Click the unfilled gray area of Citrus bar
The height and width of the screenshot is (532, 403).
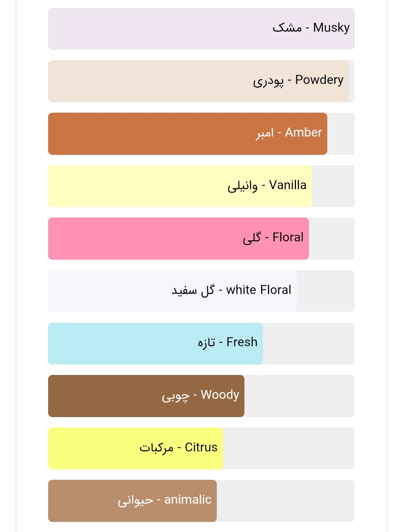click(288, 448)
